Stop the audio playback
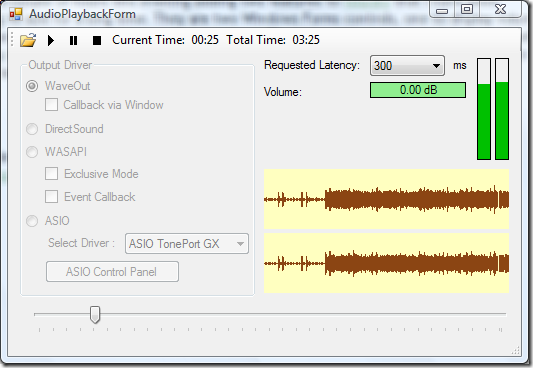Screen dimensions: 533x368 (97, 40)
